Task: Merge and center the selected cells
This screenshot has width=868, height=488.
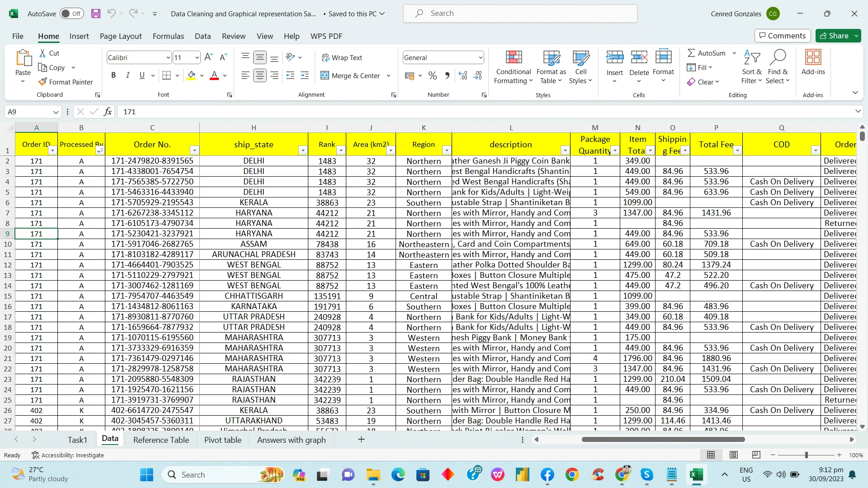Action: pyautogui.click(x=352, y=75)
